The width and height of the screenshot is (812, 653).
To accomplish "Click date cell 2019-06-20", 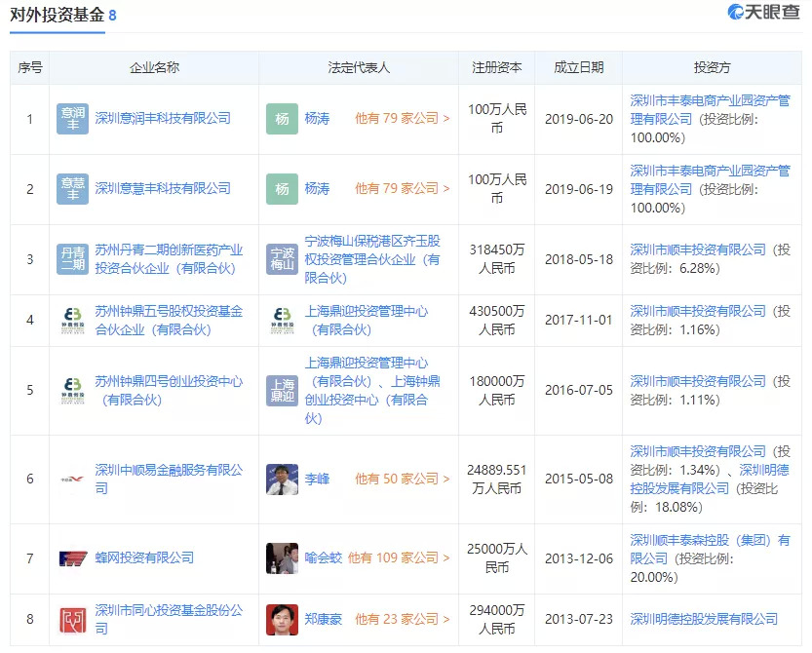I will click(x=579, y=119).
